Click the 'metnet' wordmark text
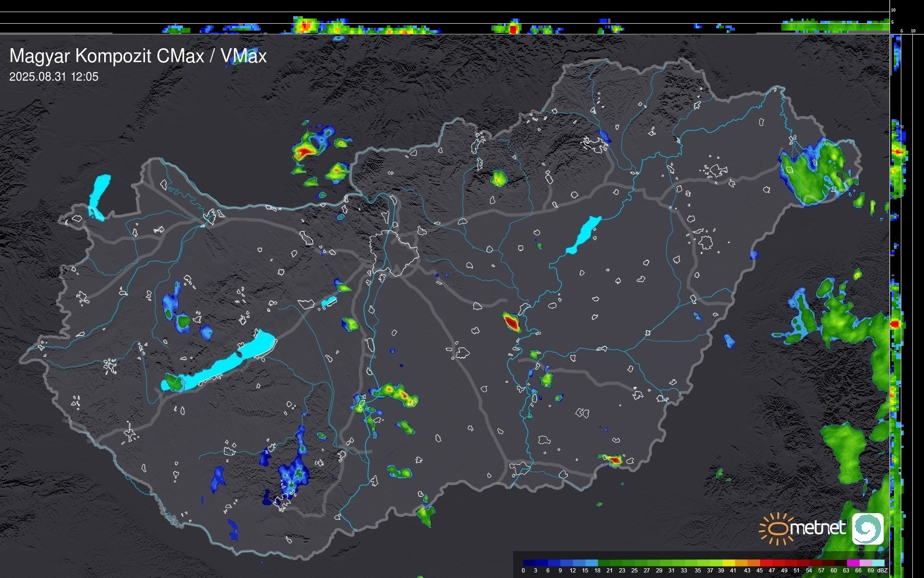 coord(817,528)
